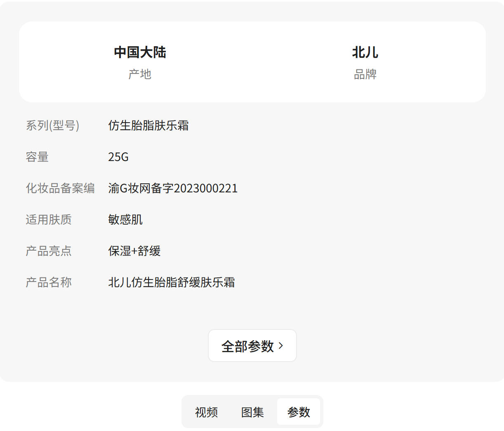Select the 保湿+舒缓 highlight value

coord(134,251)
